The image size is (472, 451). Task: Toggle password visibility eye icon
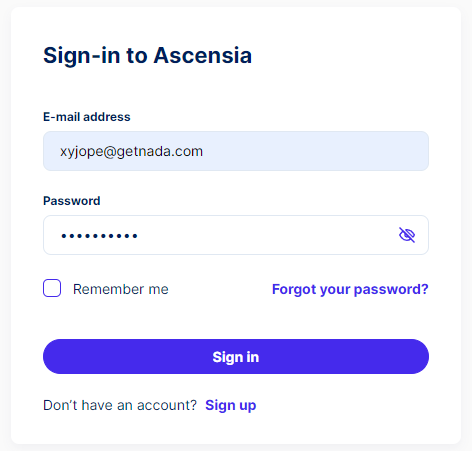(x=407, y=235)
